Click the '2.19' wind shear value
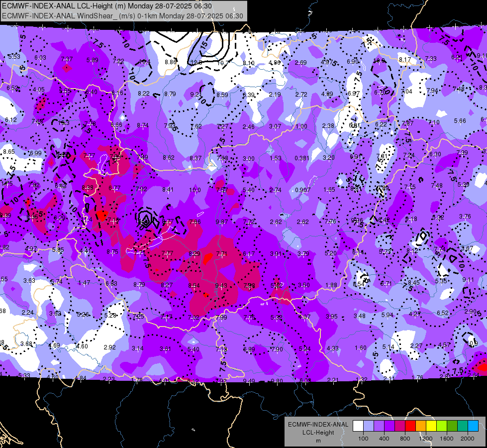Screen dimensions: 487x448 click(275, 94)
